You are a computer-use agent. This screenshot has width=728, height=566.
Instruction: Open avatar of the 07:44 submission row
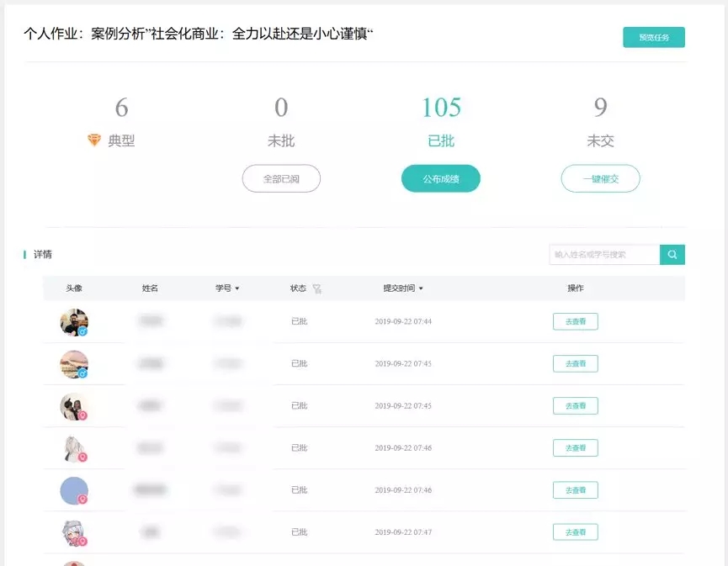(x=74, y=322)
